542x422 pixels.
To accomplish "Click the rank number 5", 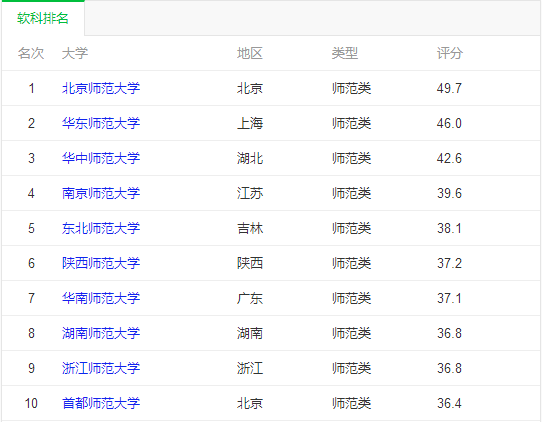I will click(x=31, y=228).
